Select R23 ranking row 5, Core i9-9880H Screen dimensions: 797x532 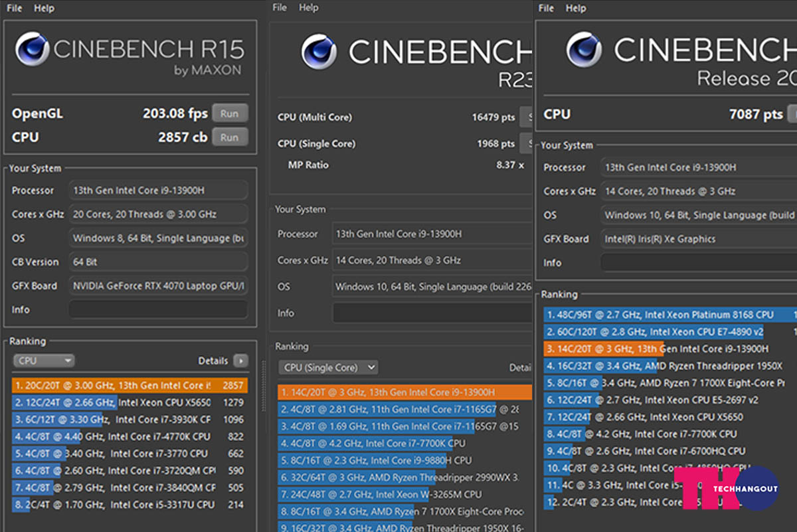pyautogui.click(x=405, y=460)
